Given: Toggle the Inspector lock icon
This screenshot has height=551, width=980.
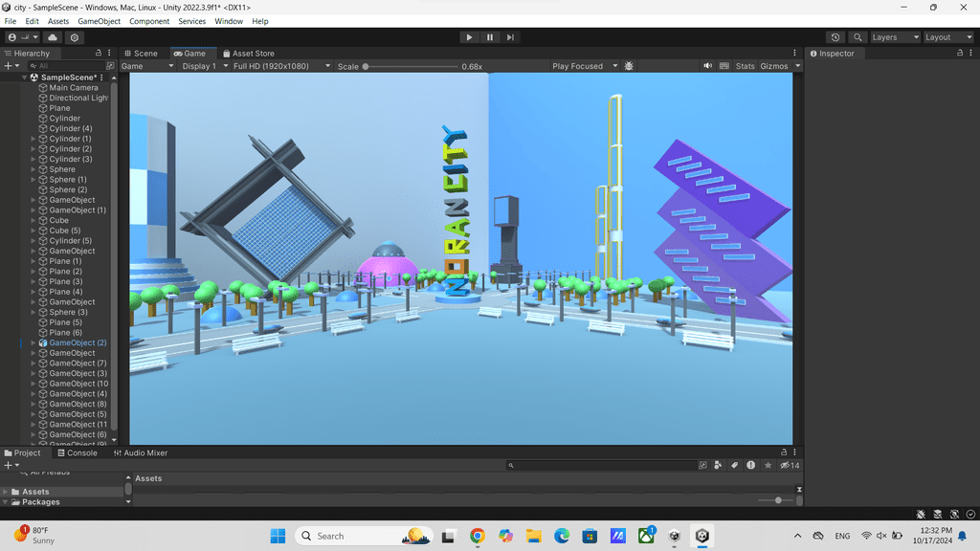Looking at the screenshot, I should click(960, 54).
